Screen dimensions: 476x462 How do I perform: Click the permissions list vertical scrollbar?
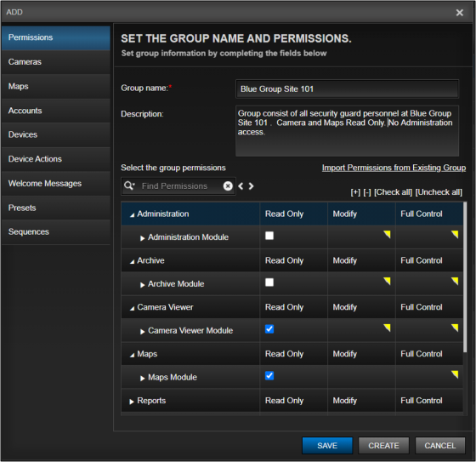[465, 277]
